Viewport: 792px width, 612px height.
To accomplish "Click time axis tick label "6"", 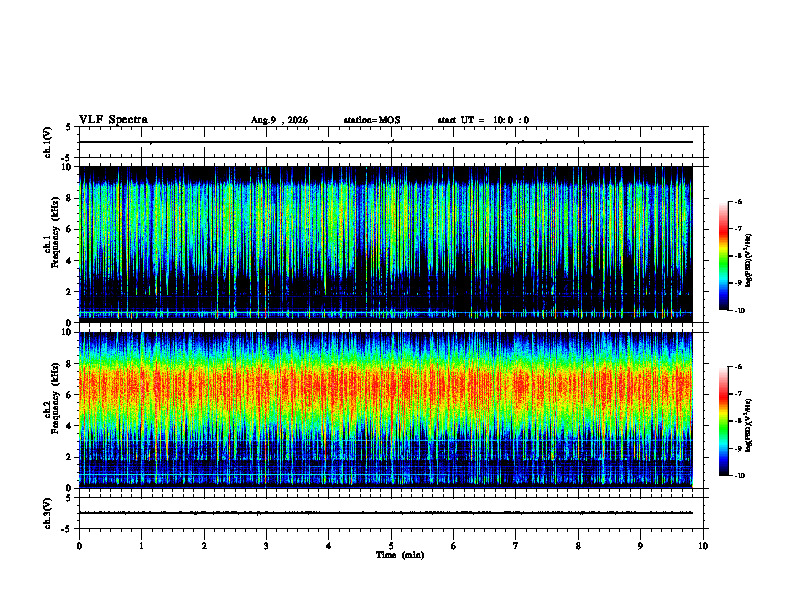I will coord(454,546).
